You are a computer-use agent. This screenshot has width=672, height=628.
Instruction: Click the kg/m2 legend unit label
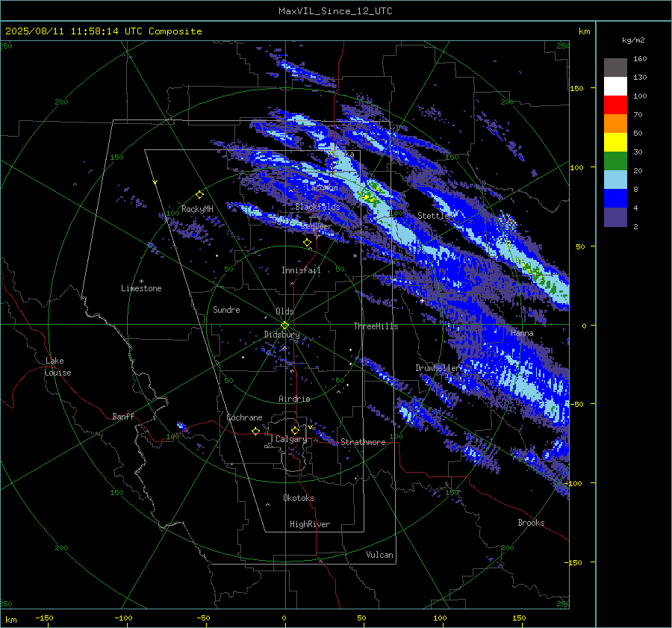pyautogui.click(x=633, y=40)
